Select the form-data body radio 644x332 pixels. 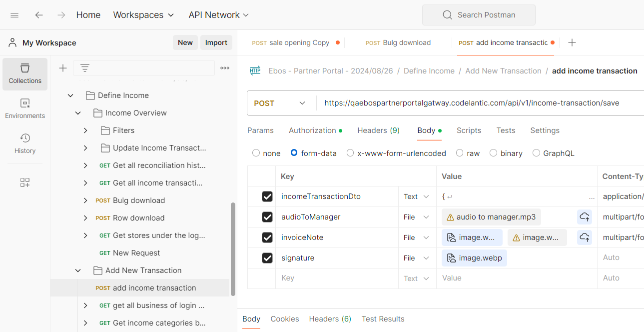(294, 153)
